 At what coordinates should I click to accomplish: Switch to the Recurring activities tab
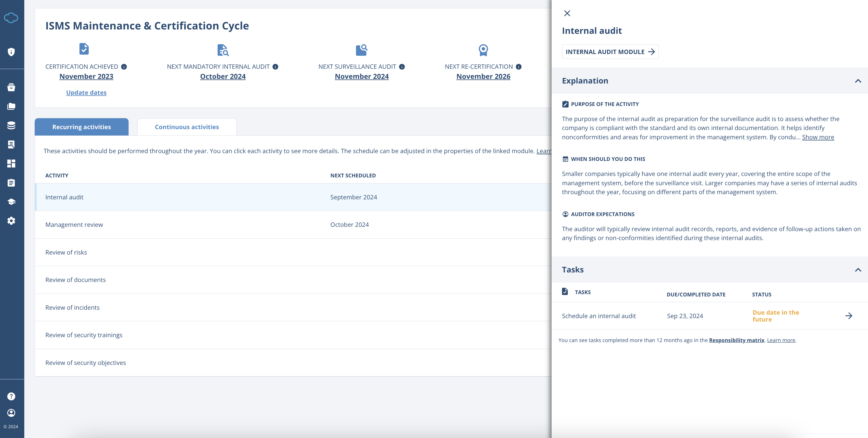coord(81,127)
